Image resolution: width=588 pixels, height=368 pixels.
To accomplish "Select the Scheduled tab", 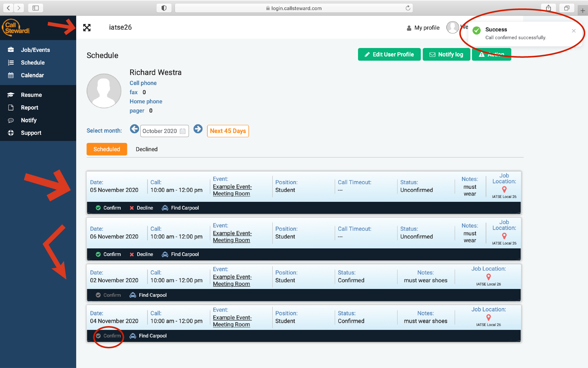I will click(x=107, y=149).
